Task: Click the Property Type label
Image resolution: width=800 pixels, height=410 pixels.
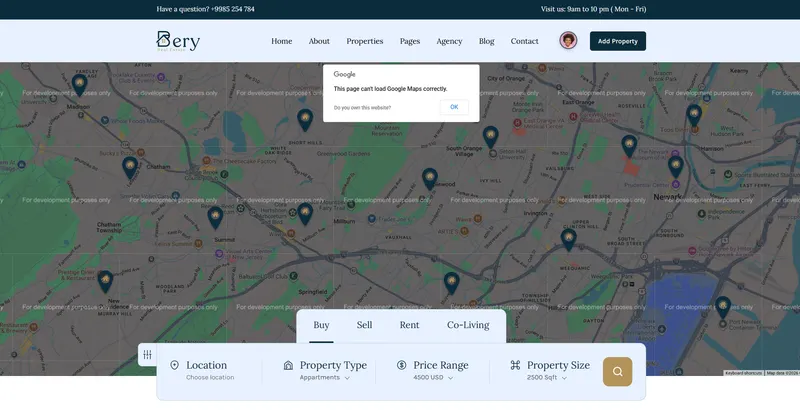Action: pyautogui.click(x=333, y=365)
